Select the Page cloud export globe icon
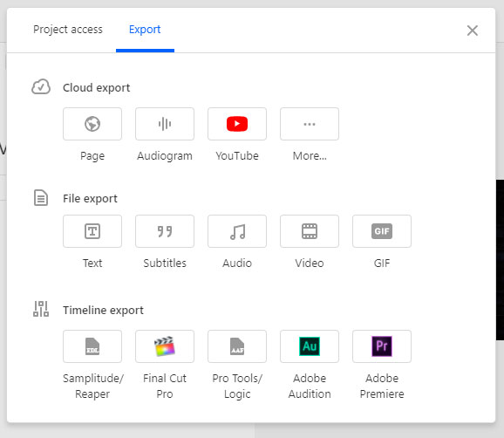This screenshot has width=504, height=438. click(x=92, y=124)
